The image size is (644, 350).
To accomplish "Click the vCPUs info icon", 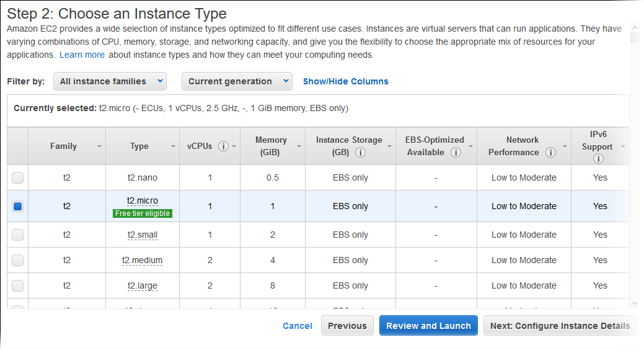I will pos(224,146).
